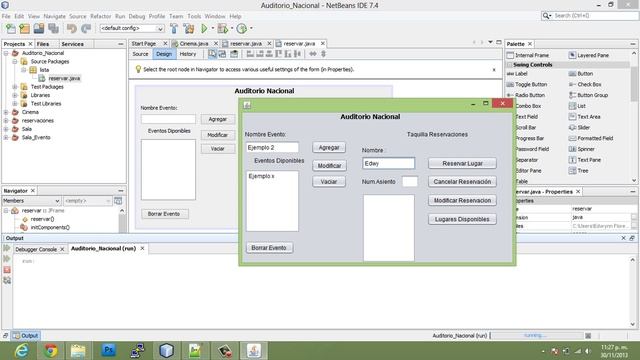Click the Preview Design icon
The height and width of the screenshot is (360, 640).
point(234,54)
